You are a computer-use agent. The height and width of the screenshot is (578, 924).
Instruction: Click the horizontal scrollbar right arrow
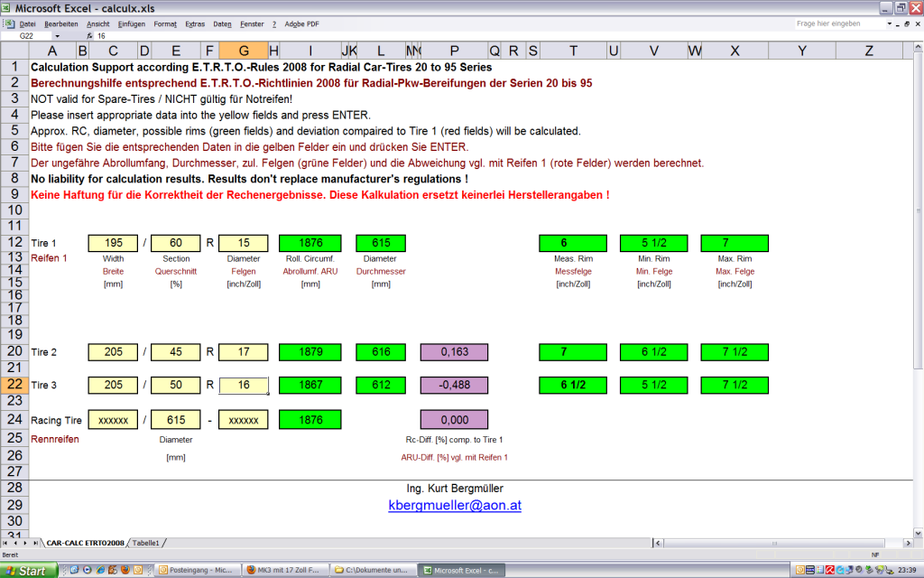[x=906, y=543]
